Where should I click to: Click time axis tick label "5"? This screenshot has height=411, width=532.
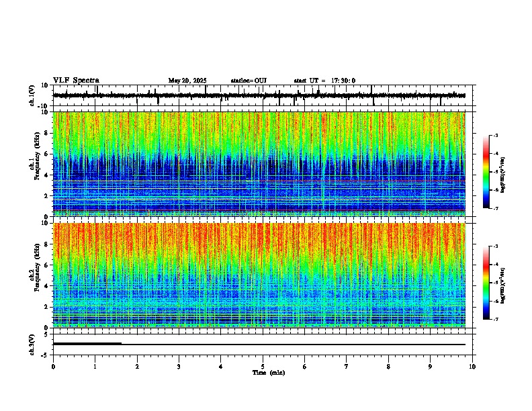point(263,367)
